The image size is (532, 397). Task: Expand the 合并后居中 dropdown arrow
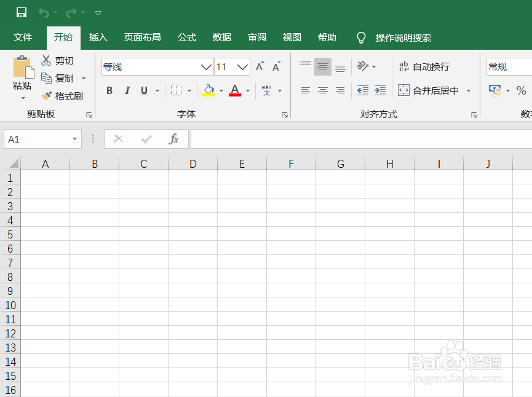coord(469,91)
